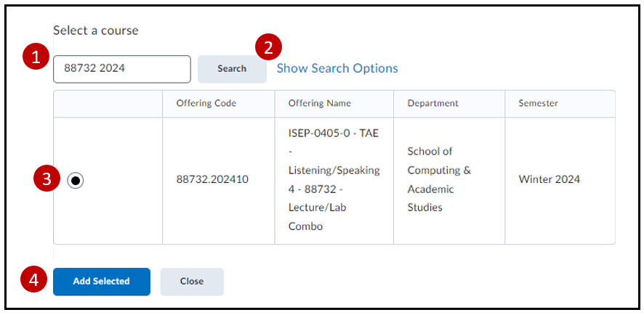Click the red step 2 marker
644x315 pixels.
pyautogui.click(x=268, y=47)
